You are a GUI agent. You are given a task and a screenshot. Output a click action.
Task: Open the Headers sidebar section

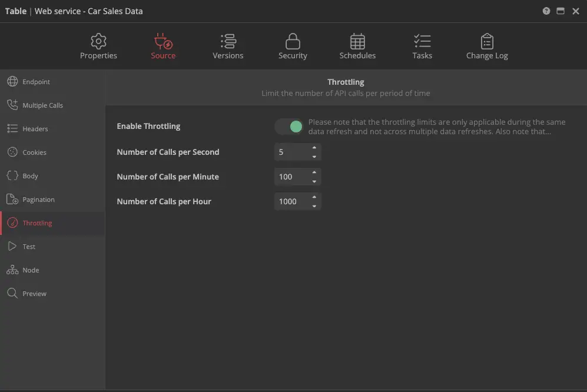click(x=35, y=129)
